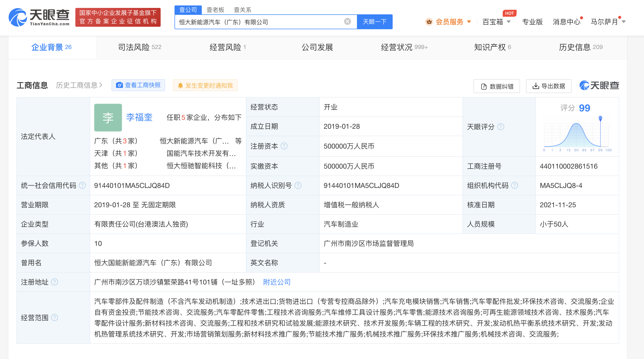Screen dimensions: 644x359
Task: Open 恒大新能源汽车（广… company link
Action: coord(195,141)
